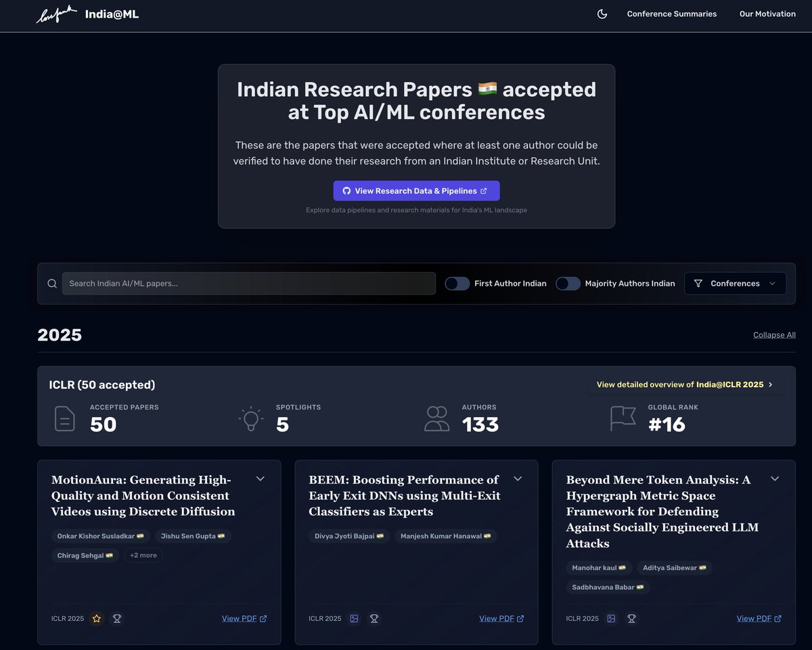Image resolution: width=812 pixels, height=650 pixels.
Task: Click the trophy icon on Beyond Mere Token card
Action: tap(631, 618)
